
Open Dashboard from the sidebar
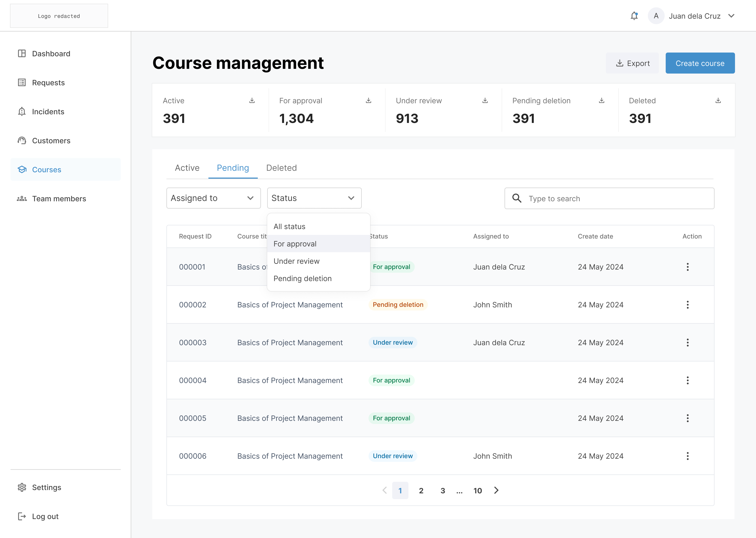click(51, 53)
